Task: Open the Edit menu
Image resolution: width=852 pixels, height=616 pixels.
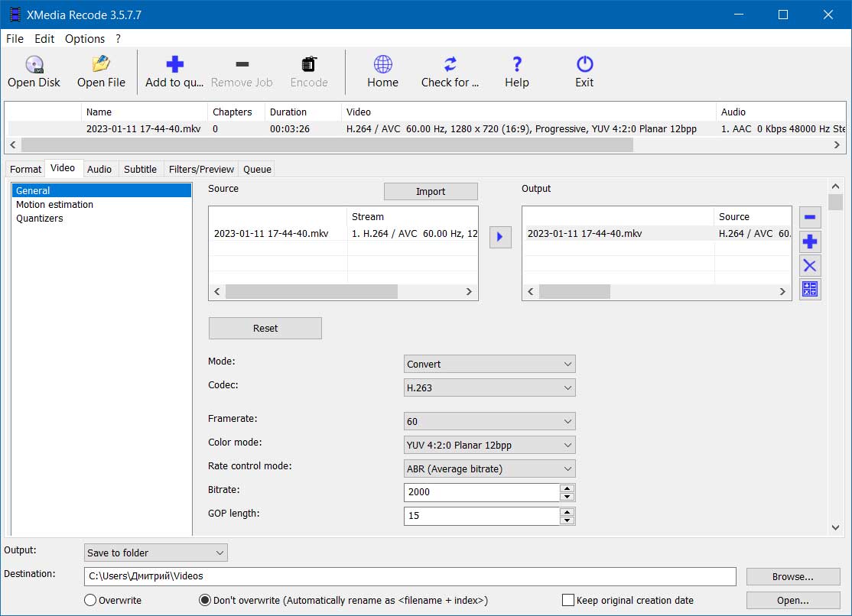Action: 44,38
